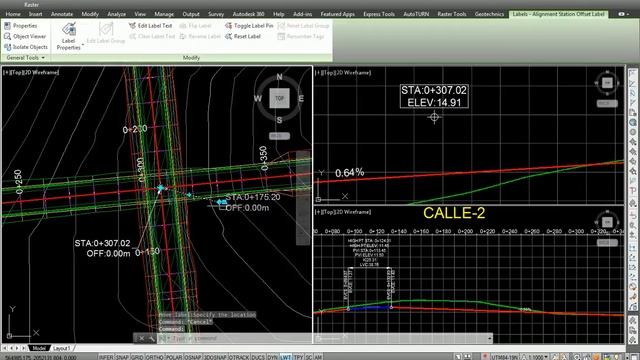This screenshot has width=640, height=360.
Task: Toggle SNAP mode
Action: [122, 357]
